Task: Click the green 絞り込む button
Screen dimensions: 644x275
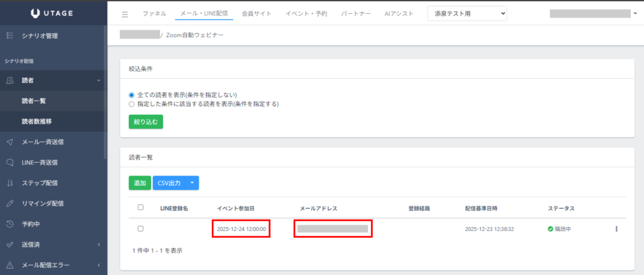Action: pos(145,121)
